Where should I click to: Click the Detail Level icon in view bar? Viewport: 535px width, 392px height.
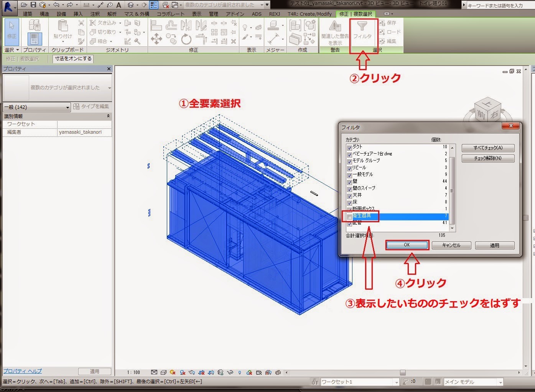click(154, 372)
